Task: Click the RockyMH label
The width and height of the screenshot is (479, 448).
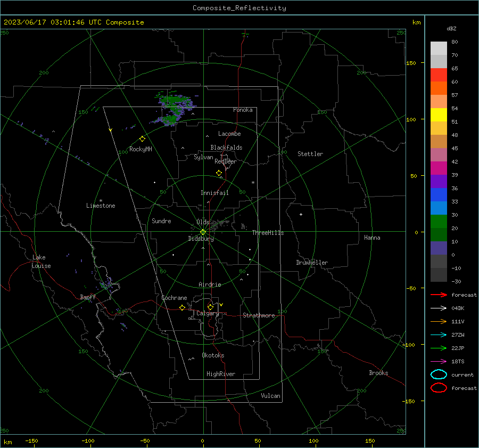Action: 141,149
